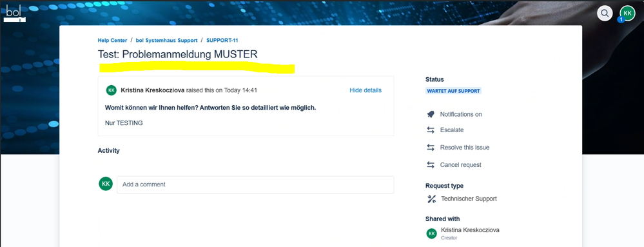Open the bol logo home link

coord(15,14)
